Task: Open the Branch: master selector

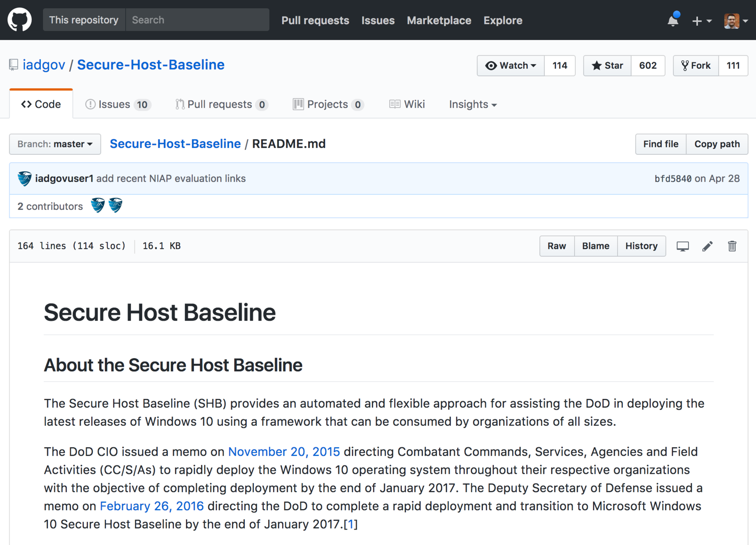Action: (55, 144)
